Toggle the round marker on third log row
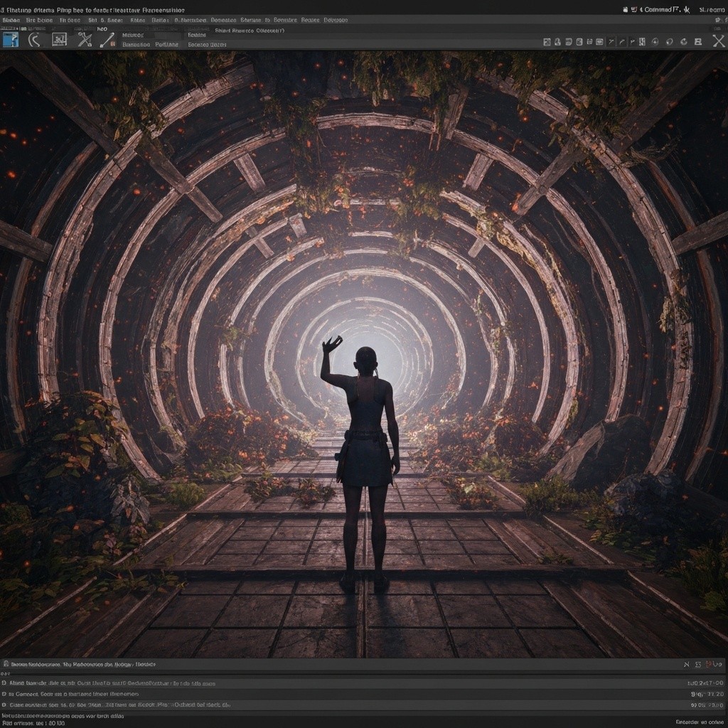Image resolution: width=728 pixels, height=728 pixels. pos(4,705)
